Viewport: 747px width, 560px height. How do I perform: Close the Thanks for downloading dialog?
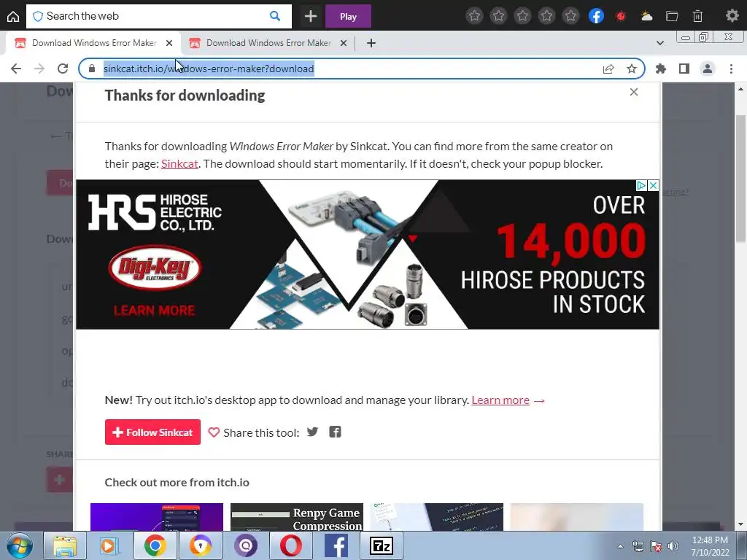point(634,92)
